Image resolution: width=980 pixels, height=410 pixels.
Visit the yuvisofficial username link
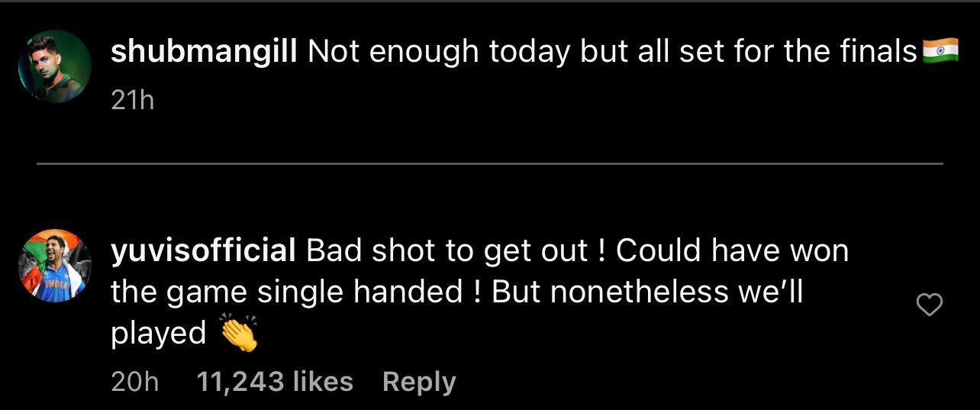tap(203, 250)
